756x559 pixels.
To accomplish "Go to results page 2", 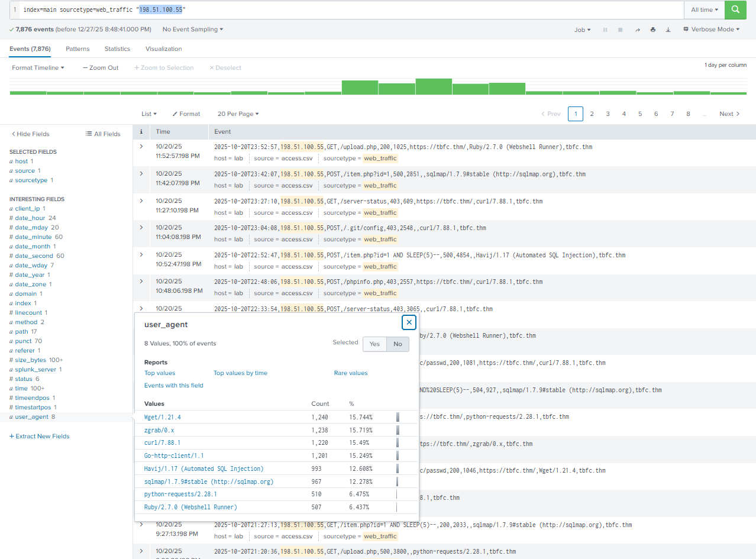I will pyautogui.click(x=592, y=114).
